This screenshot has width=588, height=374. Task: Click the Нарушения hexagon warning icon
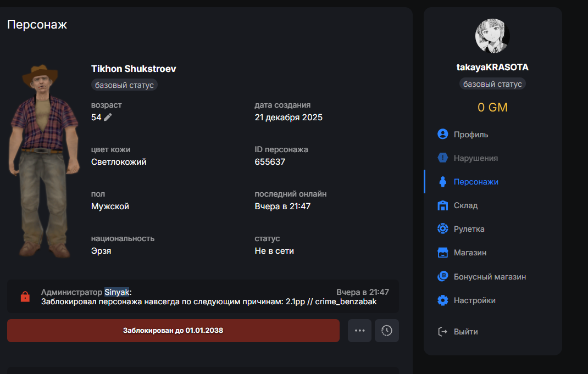(442, 158)
